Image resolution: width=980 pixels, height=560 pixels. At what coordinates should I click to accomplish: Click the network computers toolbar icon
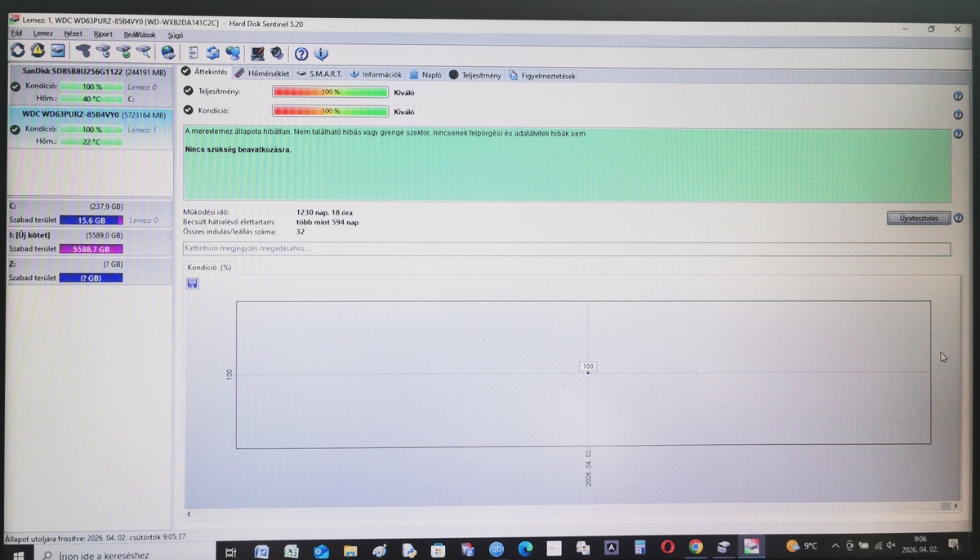point(234,53)
